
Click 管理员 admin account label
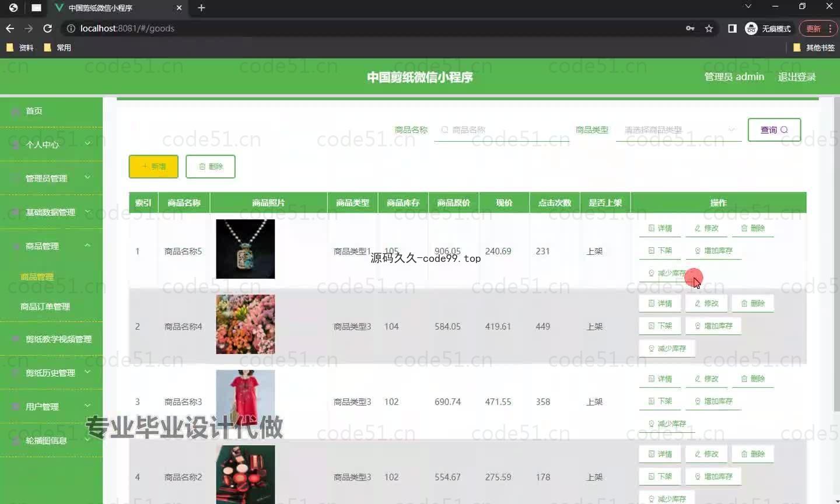(734, 76)
